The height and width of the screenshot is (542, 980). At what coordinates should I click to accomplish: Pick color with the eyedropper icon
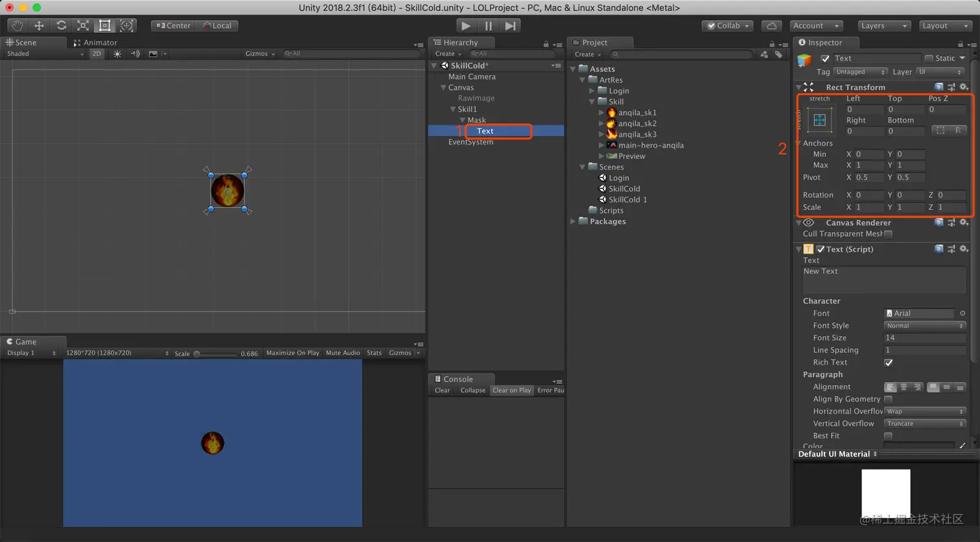pyautogui.click(x=962, y=446)
